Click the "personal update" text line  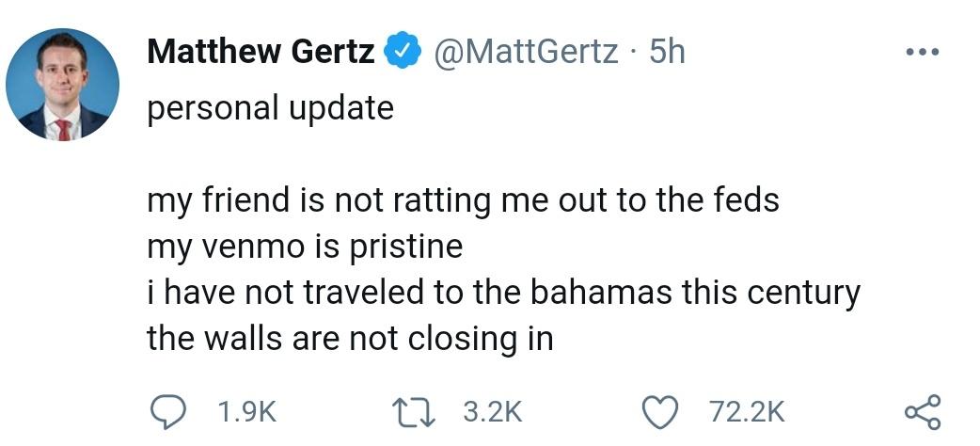[x=270, y=107]
